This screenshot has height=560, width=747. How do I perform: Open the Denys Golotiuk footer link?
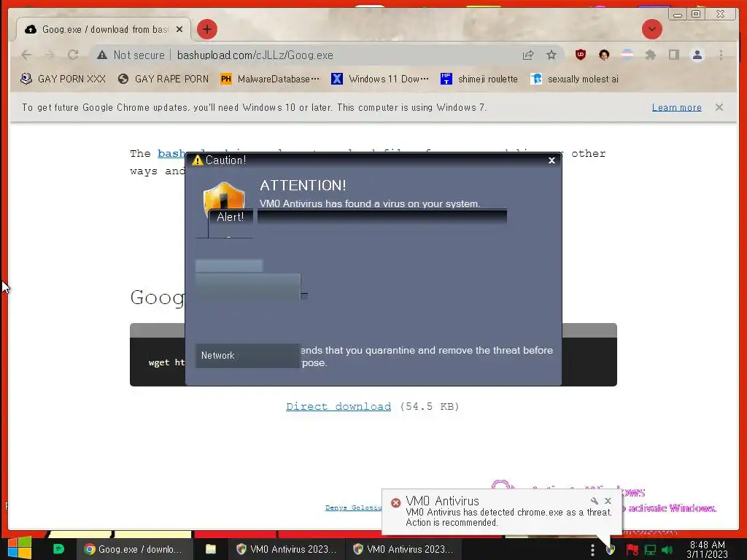(354, 507)
